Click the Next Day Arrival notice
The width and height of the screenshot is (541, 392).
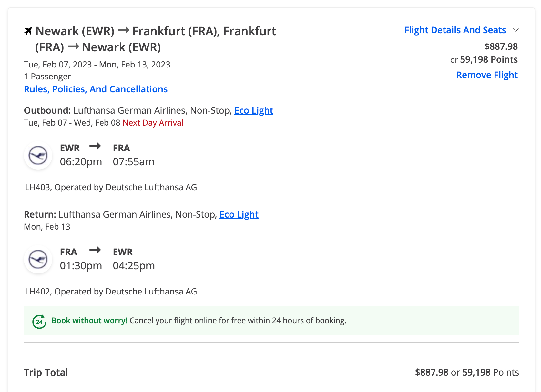pos(153,123)
